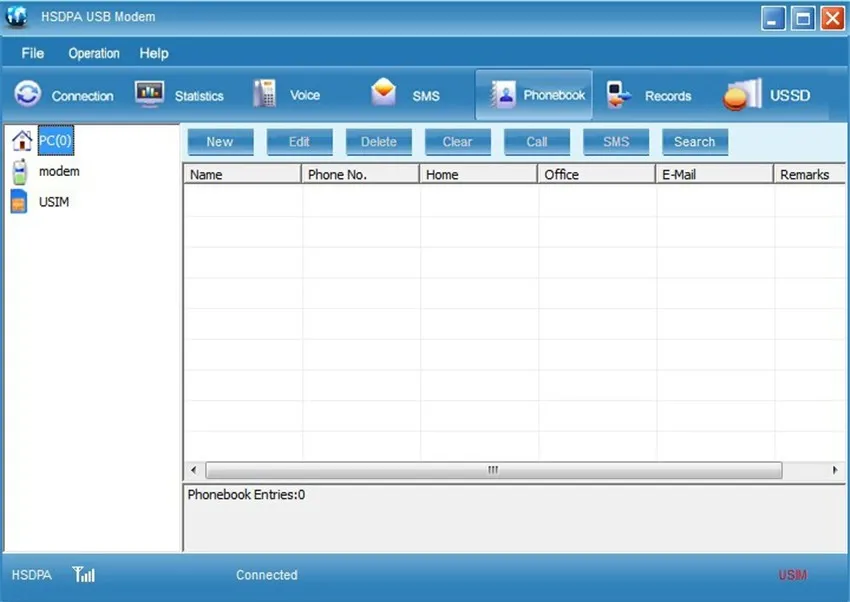
Task: Click the USSD icon
Action: pos(742,95)
